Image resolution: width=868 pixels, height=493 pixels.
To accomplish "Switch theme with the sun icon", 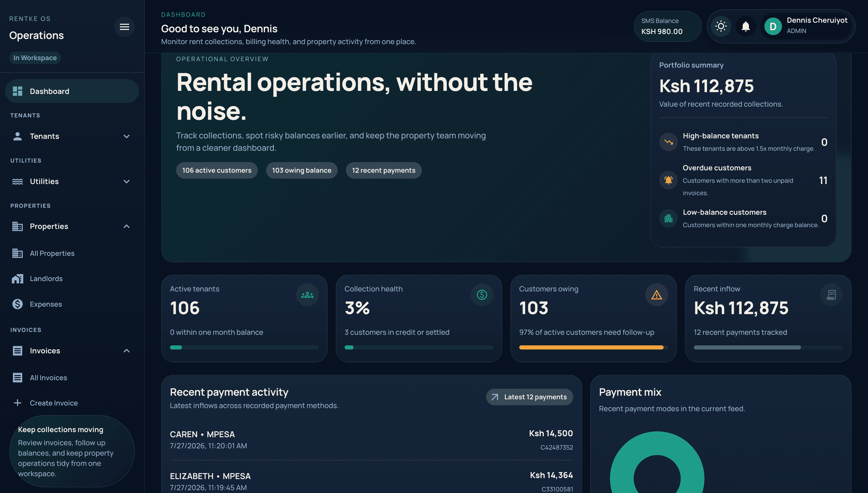I will [x=721, y=26].
